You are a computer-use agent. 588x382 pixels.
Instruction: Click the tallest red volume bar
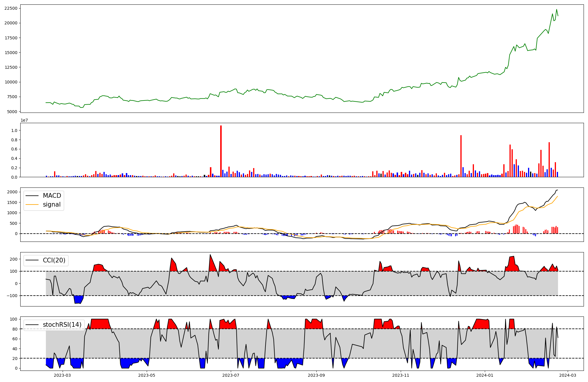point(221,151)
